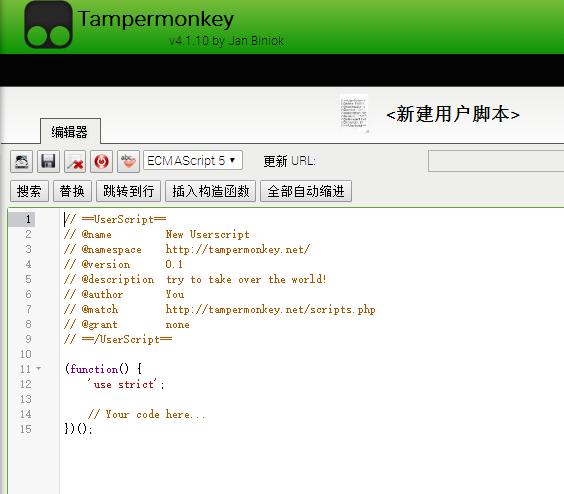Open the ECMAScript 5 dropdown
Screen dimensions: 564x494
[193, 160]
